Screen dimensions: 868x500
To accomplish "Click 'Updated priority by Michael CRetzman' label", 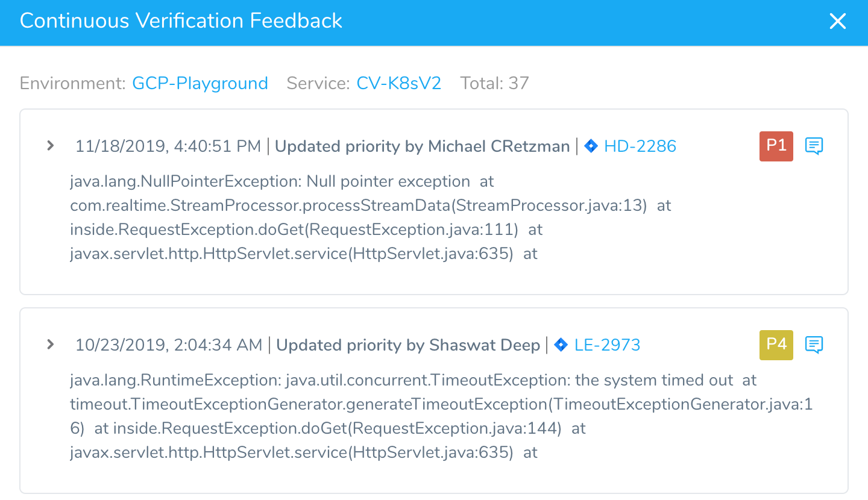I will click(423, 146).
